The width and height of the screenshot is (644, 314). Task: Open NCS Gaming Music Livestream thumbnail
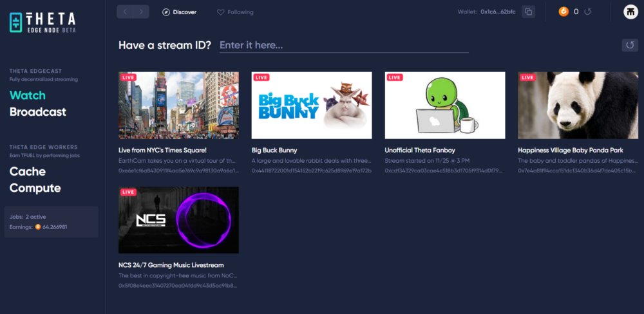[x=178, y=220]
